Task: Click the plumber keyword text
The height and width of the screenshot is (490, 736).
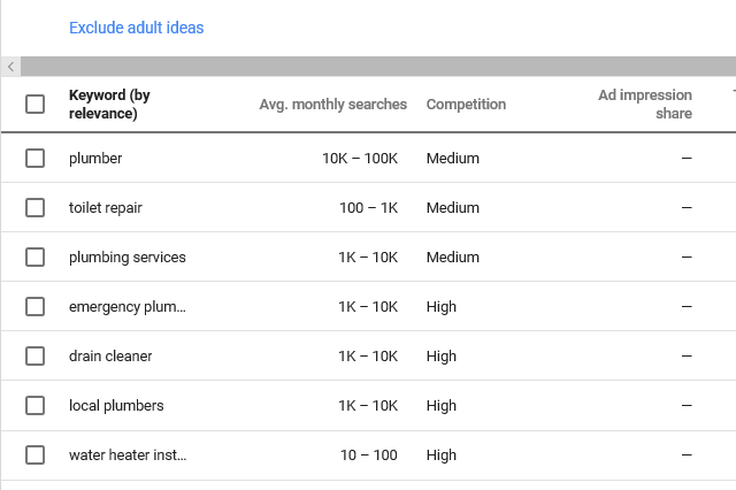Action: click(95, 159)
